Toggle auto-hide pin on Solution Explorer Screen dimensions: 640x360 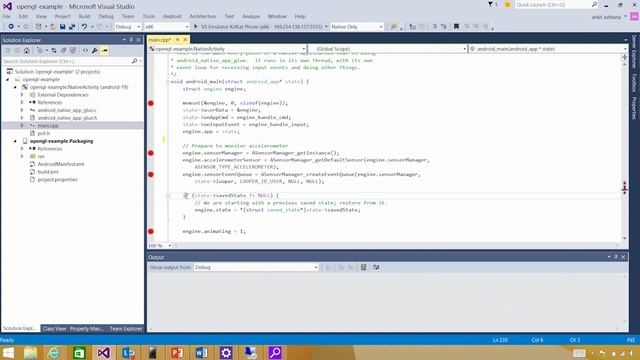point(131,40)
